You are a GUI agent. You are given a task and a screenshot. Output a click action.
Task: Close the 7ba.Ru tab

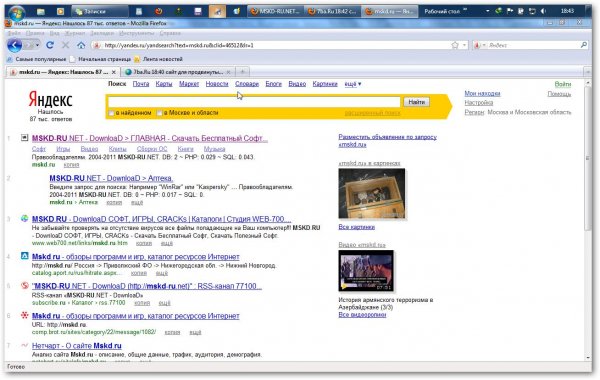pyautogui.click(x=228, y=72)
